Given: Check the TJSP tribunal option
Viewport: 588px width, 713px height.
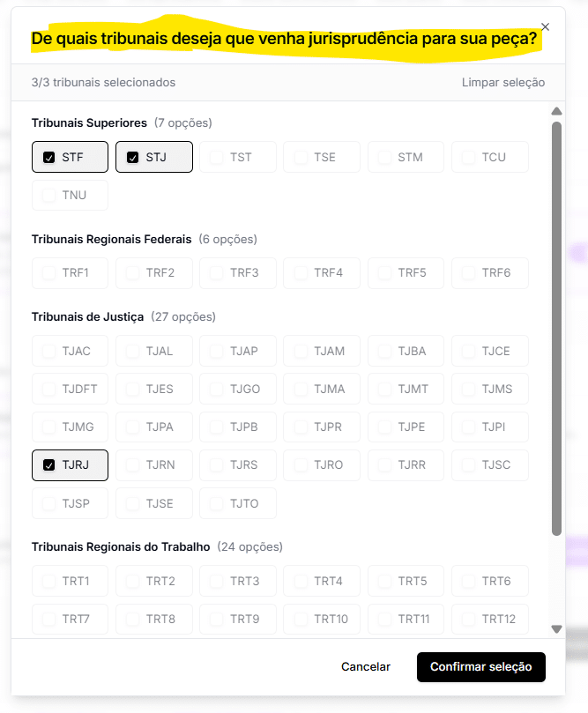Looking at the screenshot, I should point(49,503).
